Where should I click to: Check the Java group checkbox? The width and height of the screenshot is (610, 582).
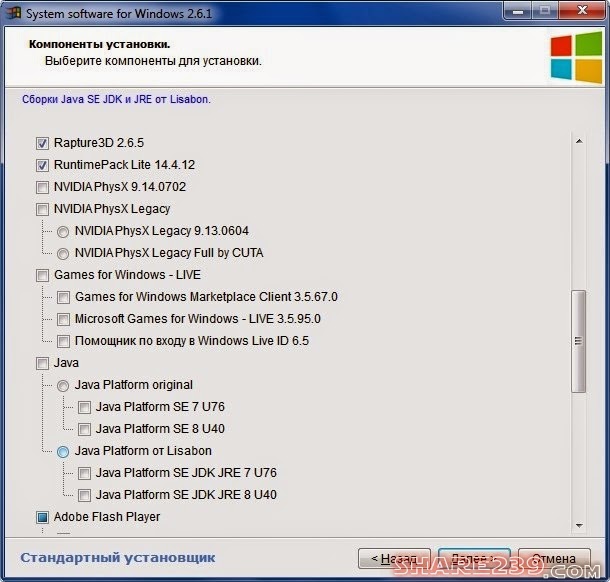(42, 364)
